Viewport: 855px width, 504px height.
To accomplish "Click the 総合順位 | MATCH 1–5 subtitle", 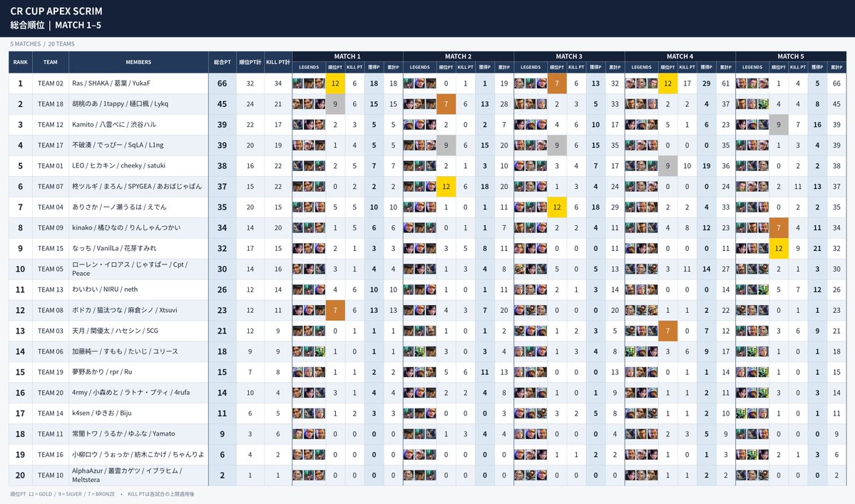I will coord(56,25).
